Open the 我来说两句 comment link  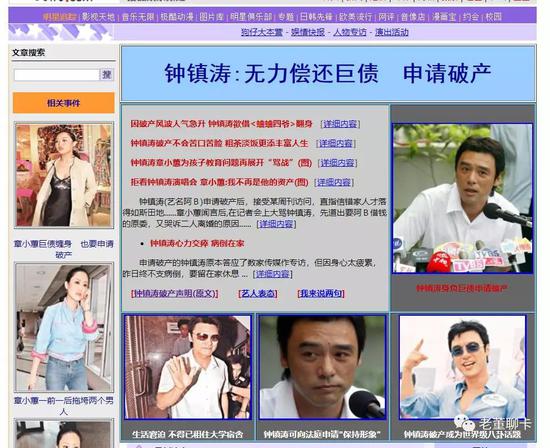point(321,293)
